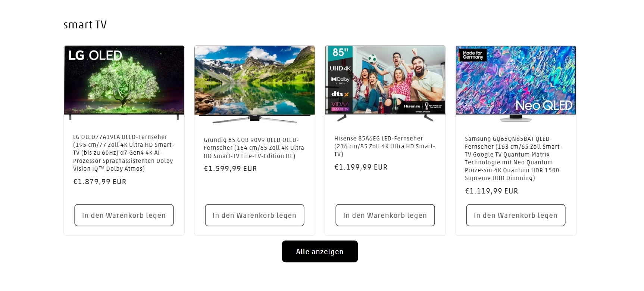Open the LG OLED TV product image
The width and height of the screenshot is (644, 291).
(x=124, y=83)
